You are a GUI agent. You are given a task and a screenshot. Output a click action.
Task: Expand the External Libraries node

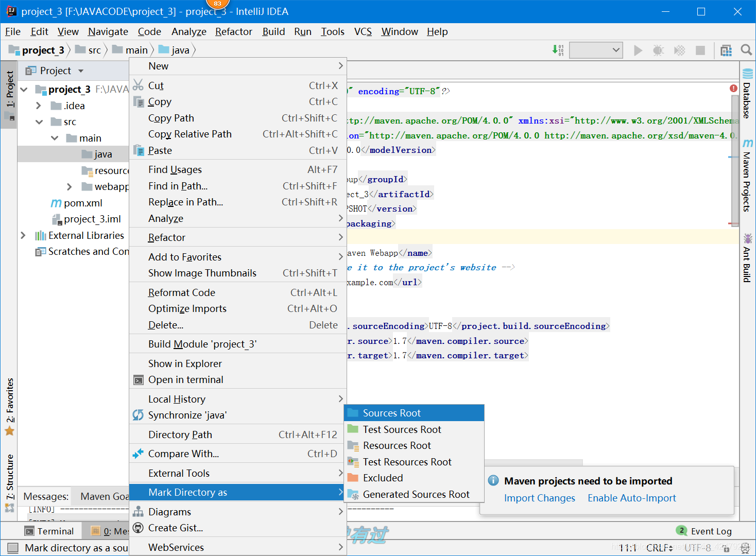23,235
